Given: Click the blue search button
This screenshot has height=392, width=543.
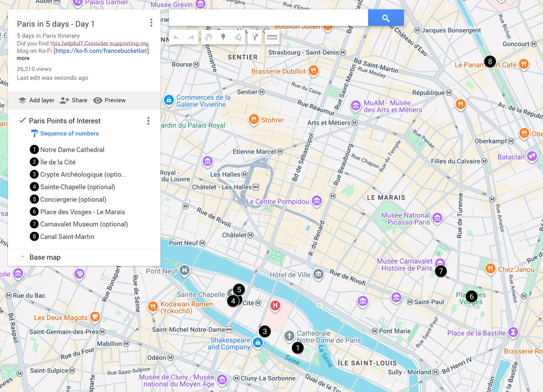Looking at the screenshot, I should pyautogui.click(x=386, y=18).
